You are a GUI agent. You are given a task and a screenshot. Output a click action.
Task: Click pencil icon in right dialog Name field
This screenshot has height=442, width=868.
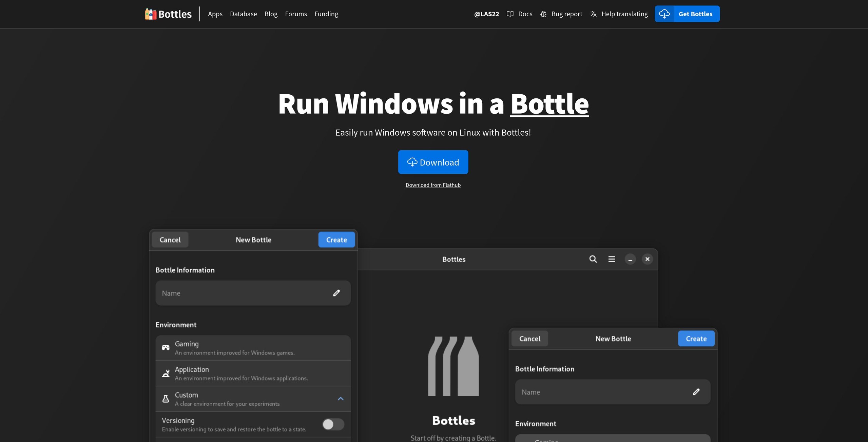coord(696,392)
